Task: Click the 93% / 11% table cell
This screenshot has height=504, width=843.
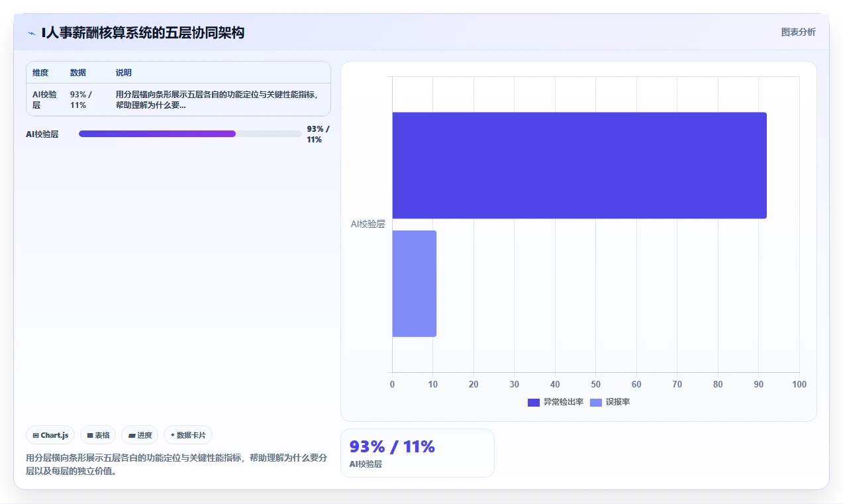Action: [x=81, y=99]
